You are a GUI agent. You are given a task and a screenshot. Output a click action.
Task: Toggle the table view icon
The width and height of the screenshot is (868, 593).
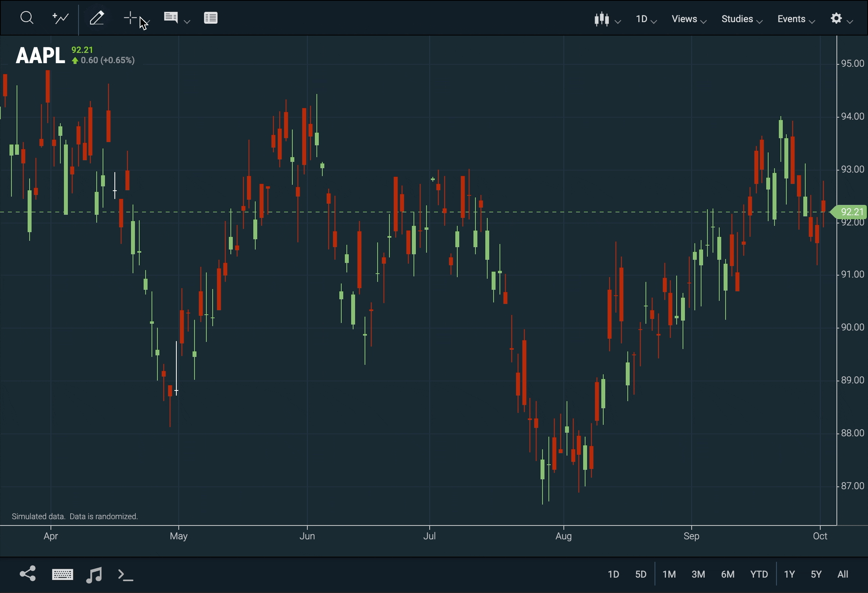[x=211, y=18]
